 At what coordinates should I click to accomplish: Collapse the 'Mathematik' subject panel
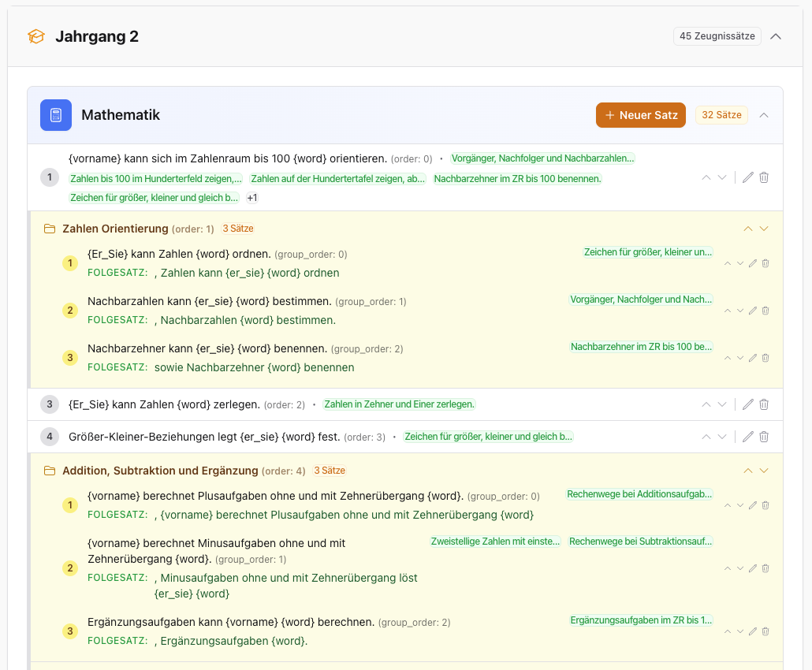[763, 114]
